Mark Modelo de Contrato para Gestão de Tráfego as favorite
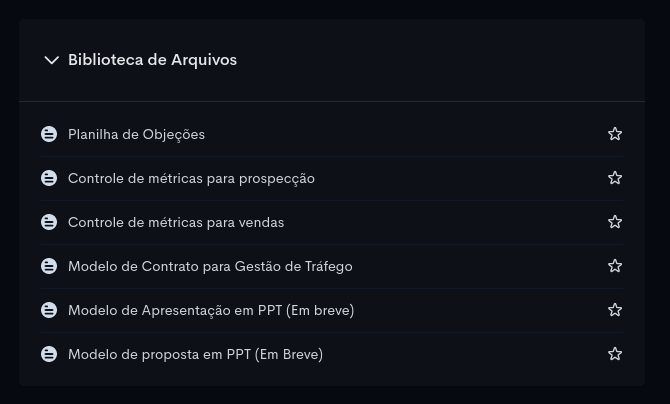The image size is (670, 404). (x=615, y=266)
